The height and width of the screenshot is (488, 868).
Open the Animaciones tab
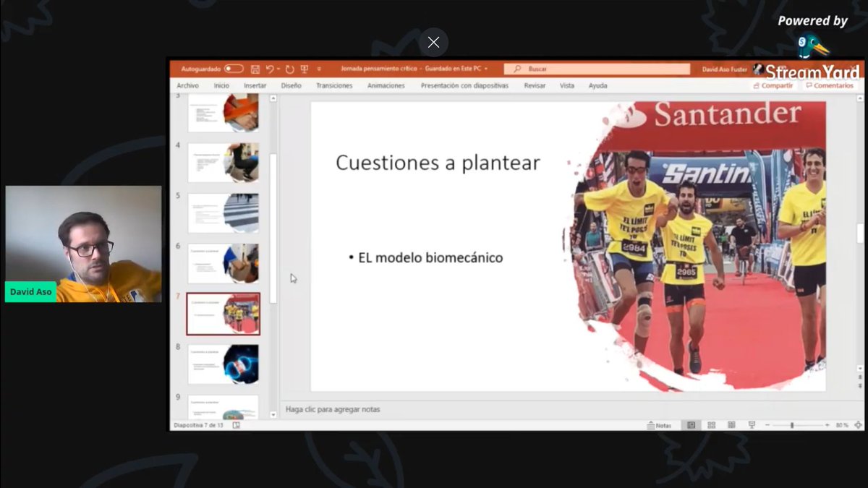tap(386, 85)
